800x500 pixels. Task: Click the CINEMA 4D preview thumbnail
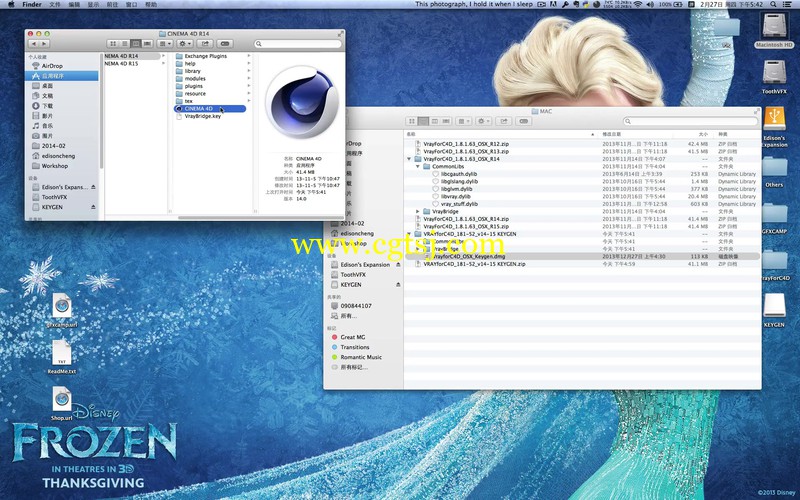click(x=302, y=102)
